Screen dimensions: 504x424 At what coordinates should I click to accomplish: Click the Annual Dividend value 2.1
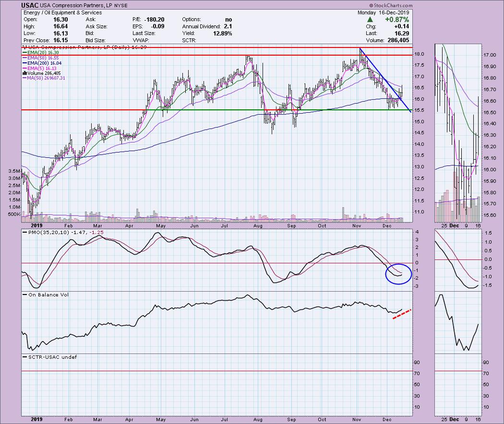228,26
